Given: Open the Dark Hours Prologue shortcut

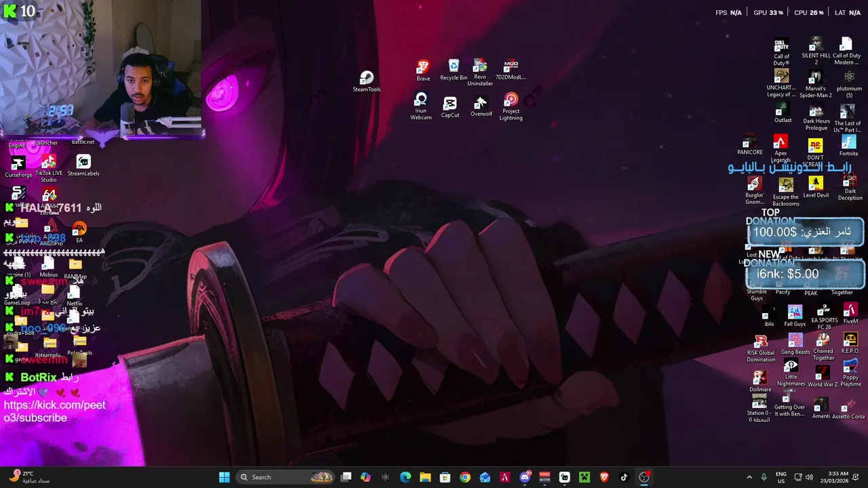Looking at the screenshot, I should click(816, 118).
